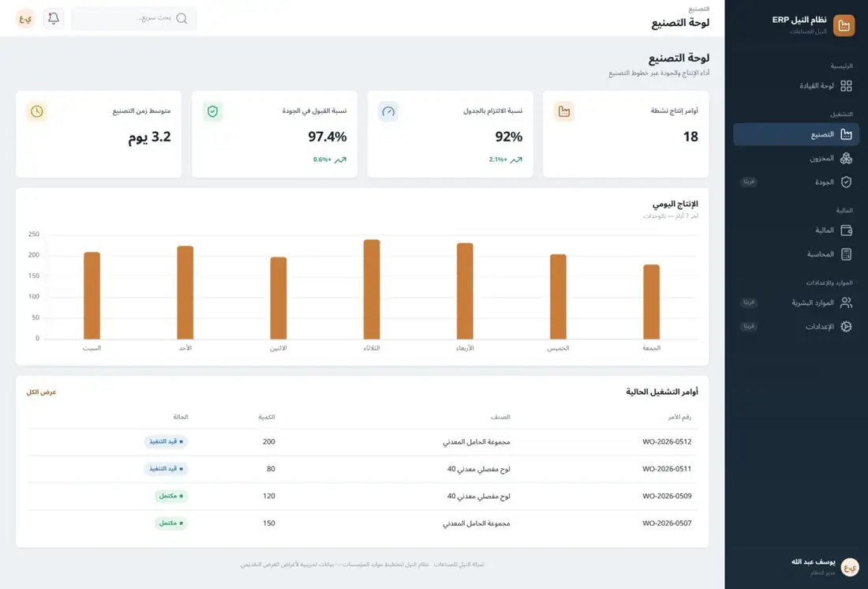This screenshot has height=589, width=868.
Task: Click the الكمية column header
Action: click(267, 417)
